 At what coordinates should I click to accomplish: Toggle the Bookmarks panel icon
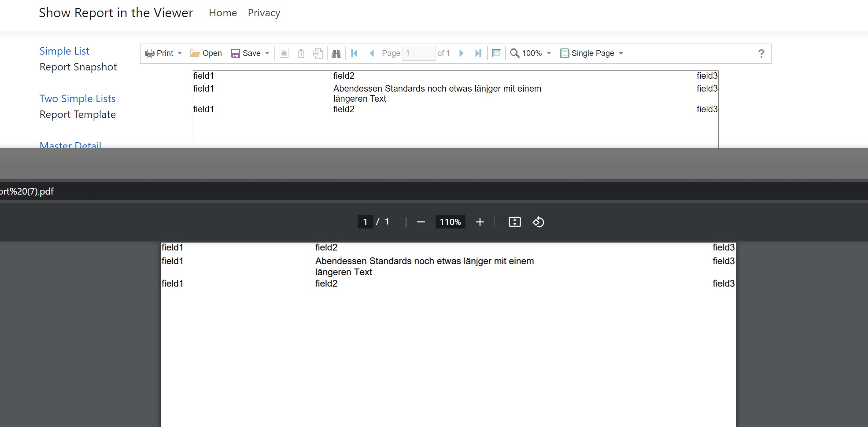point(284,53)
